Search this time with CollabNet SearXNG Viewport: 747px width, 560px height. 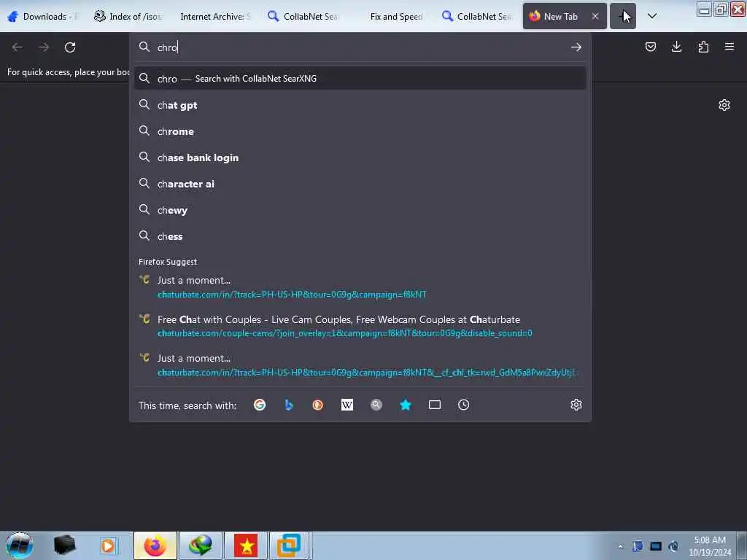(x=376, y=405)
